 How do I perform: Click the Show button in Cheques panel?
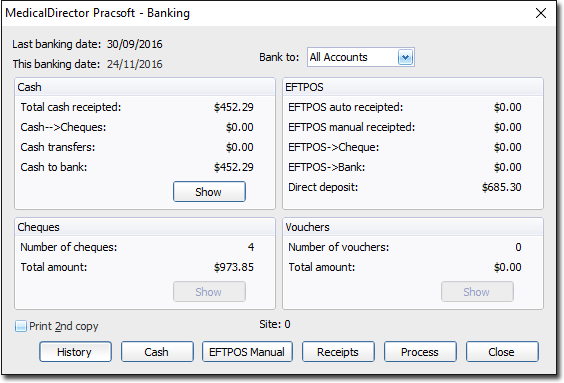[x=209, y=292]
